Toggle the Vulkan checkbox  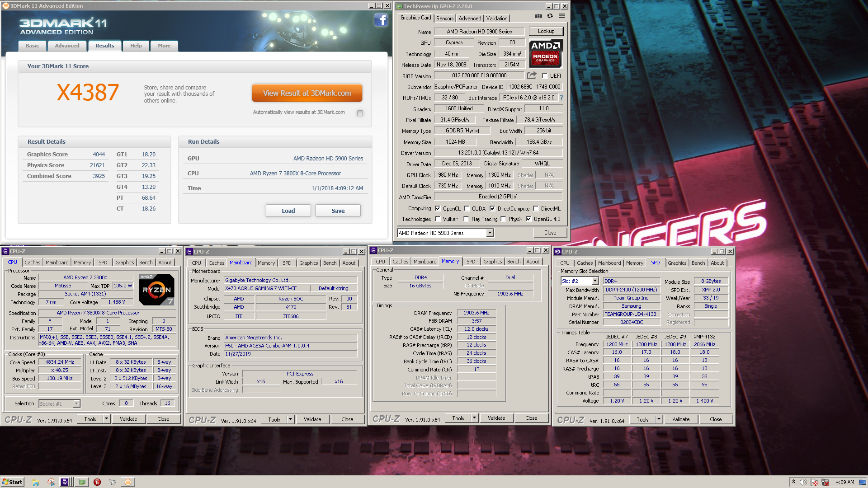click(x=438, y=219)
